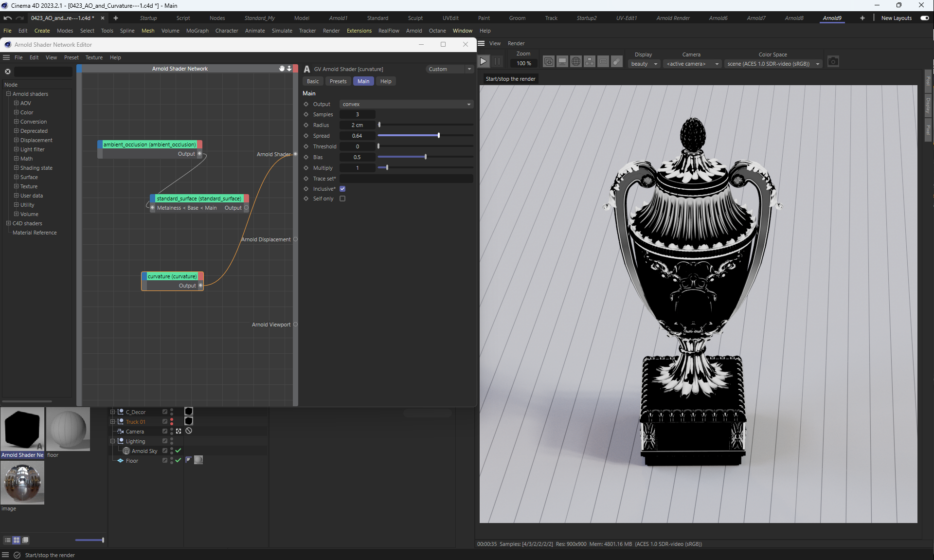Enable the Self only checkbox
This screenshot has width=934, height=560.
(342, 199)
